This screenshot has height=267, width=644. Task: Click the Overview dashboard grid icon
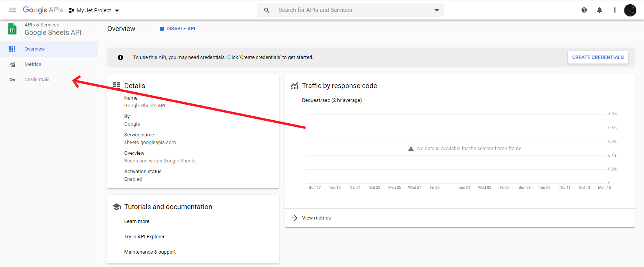click(12, 49)
